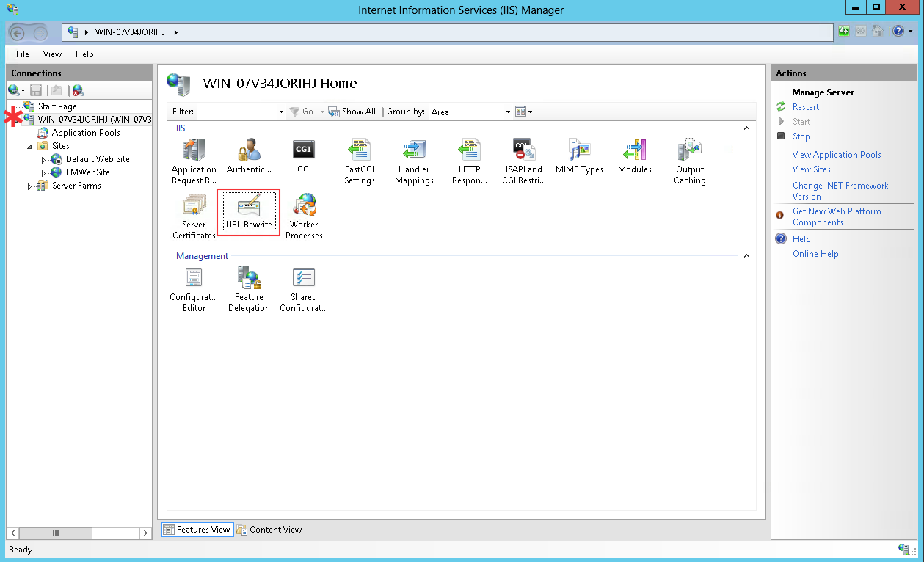This screenshot has width=924, height=562.
Task: Open the Filter combo box dropdown
Action: [x=281, y=112]
